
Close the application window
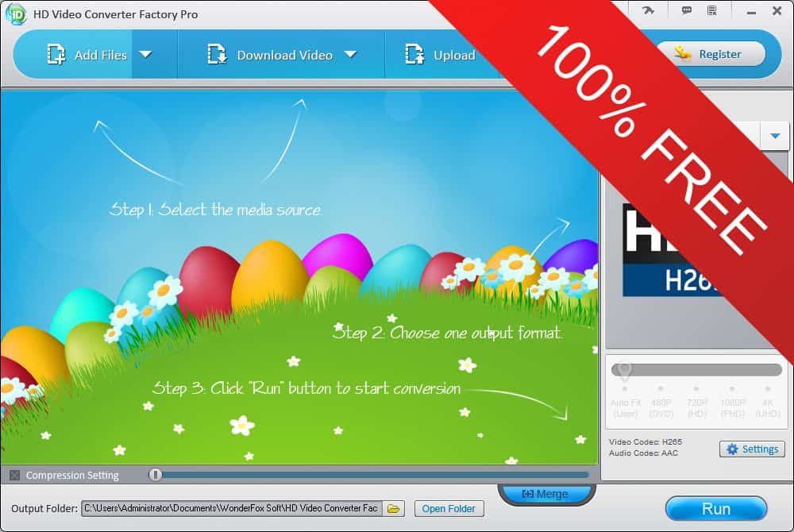pos(777,10)
